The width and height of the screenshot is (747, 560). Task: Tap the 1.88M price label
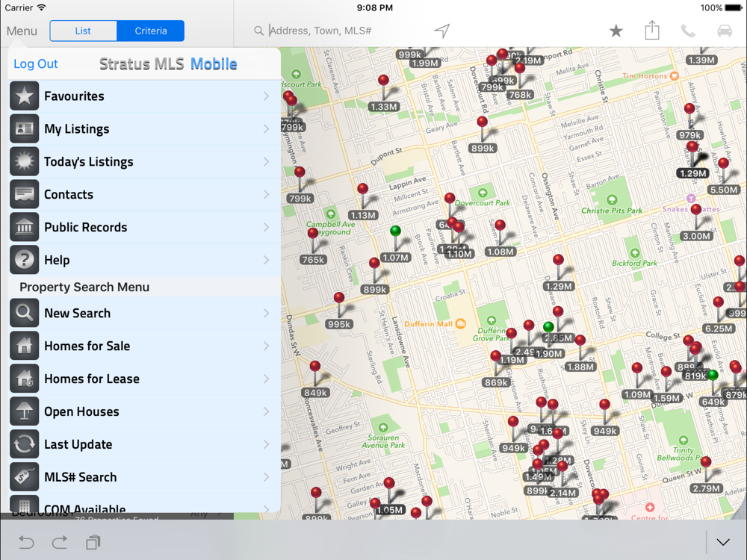pos(580,367)
